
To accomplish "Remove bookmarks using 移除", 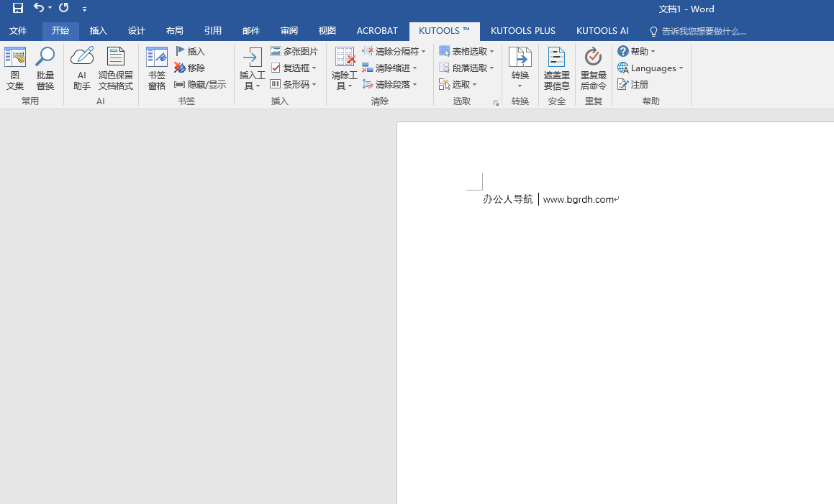I will pos(190,68).
